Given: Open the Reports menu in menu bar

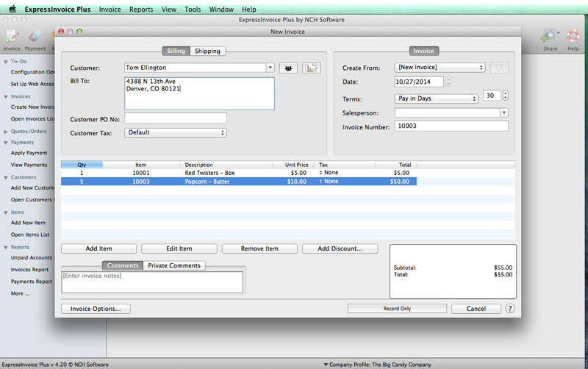Looking at the screenshot, I should (141, 10).
